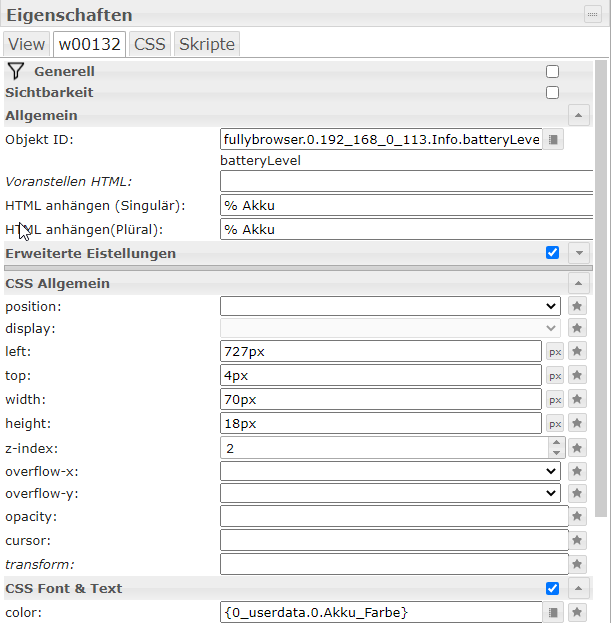Click star icon next to position dropdown
The image size is (611, 623).
tap(577, 306)
